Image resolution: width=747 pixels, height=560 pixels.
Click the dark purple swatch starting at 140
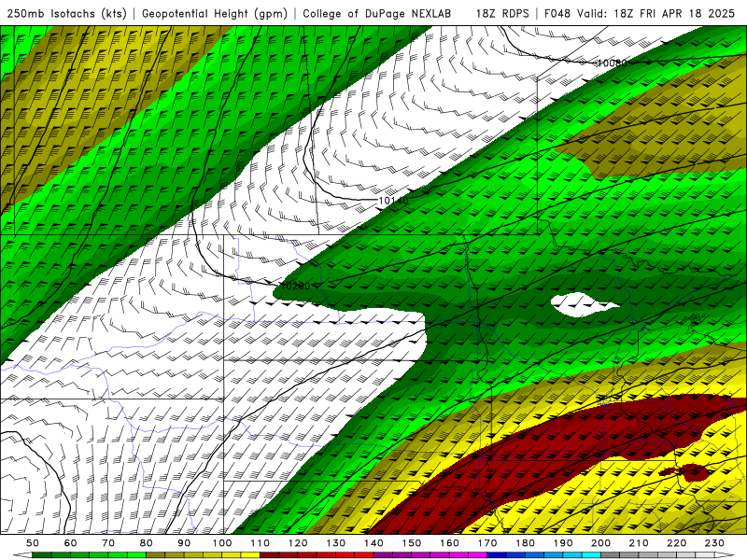[x=383, y=555]
